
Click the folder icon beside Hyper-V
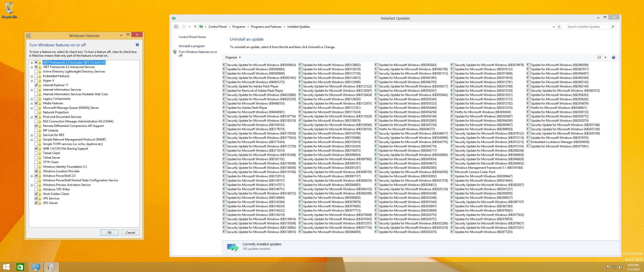[x=40, y=81]
